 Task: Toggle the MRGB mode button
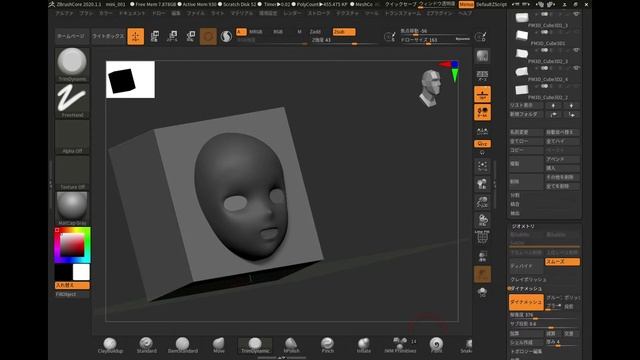(x=256, y=32)
